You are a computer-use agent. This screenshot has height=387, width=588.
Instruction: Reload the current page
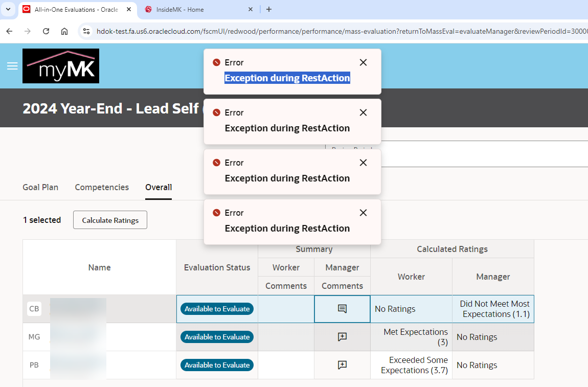click(x=46, y=31)
